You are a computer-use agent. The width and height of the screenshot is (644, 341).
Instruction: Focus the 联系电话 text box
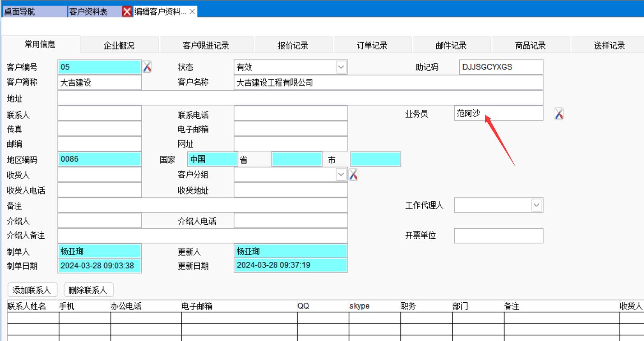(290, 114)
